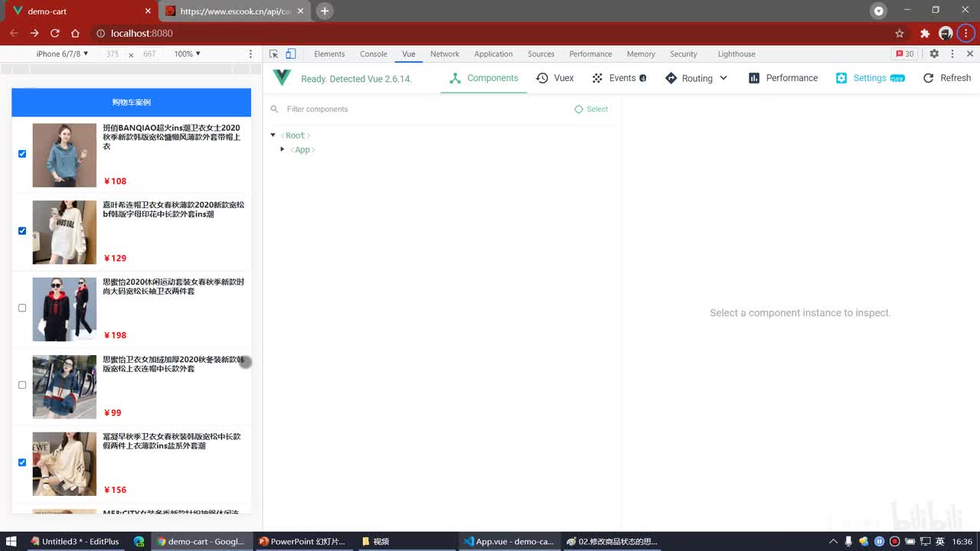Click the address bar showing localhost:8080
Image resolution: width=980 pixels, height=551 pixels.
click(490, 33)
